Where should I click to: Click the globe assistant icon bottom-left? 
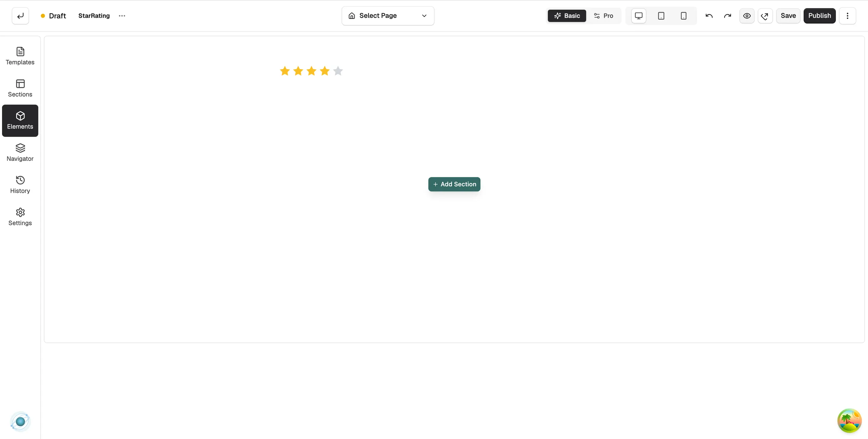click(x=20, y=421)
